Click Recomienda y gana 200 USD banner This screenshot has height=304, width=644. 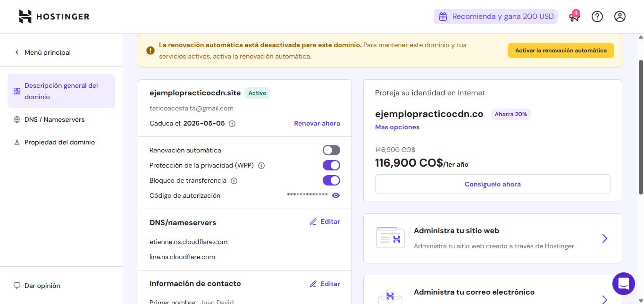coord(495,17)
